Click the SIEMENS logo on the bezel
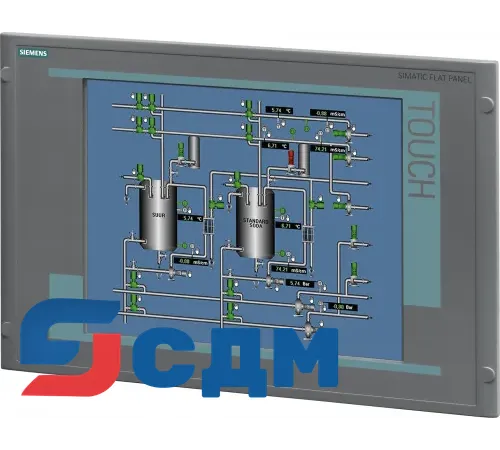 click(33, 53)
